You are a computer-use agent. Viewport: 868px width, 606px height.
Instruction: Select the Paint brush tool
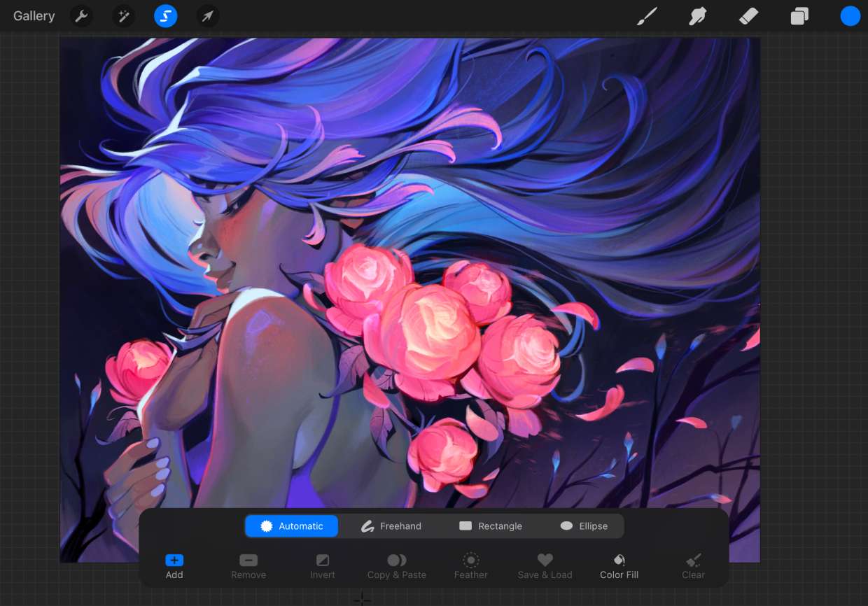[x=647, y=16]
